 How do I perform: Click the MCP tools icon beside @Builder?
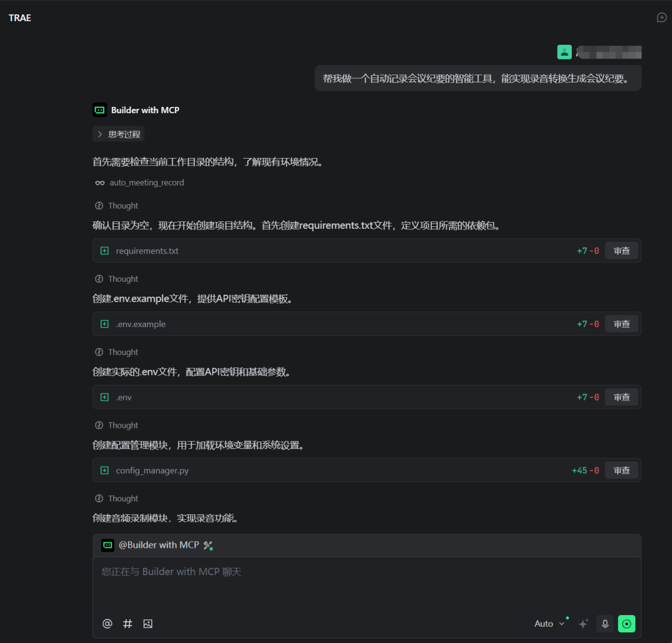click(x=208, y=545)
